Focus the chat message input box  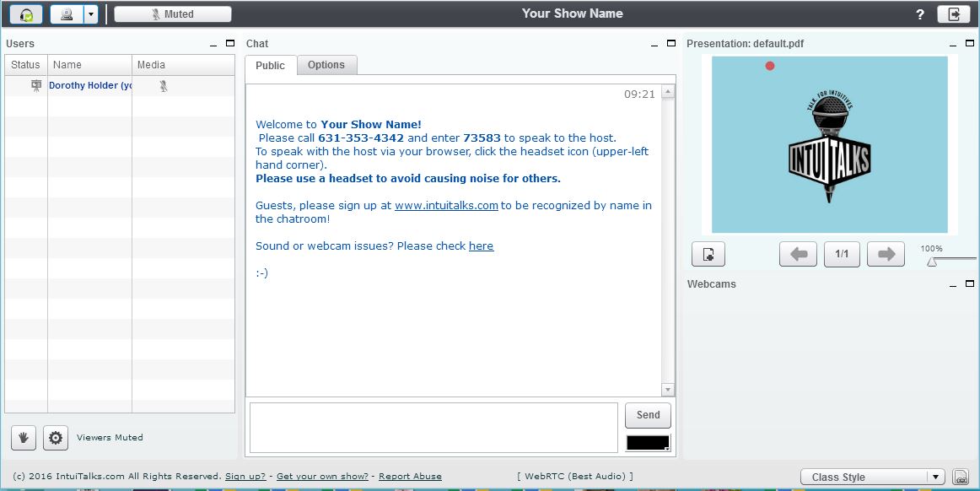433,428
